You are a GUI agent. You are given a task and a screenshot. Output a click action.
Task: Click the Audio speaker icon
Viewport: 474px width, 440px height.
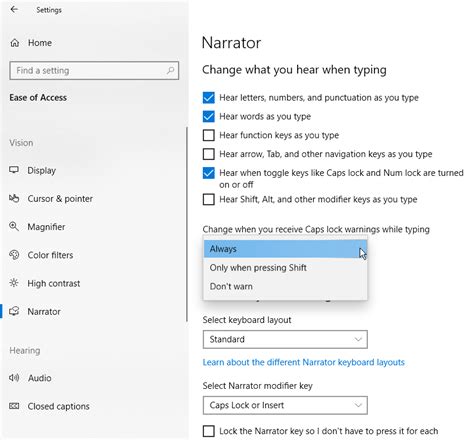coord(14,378)
